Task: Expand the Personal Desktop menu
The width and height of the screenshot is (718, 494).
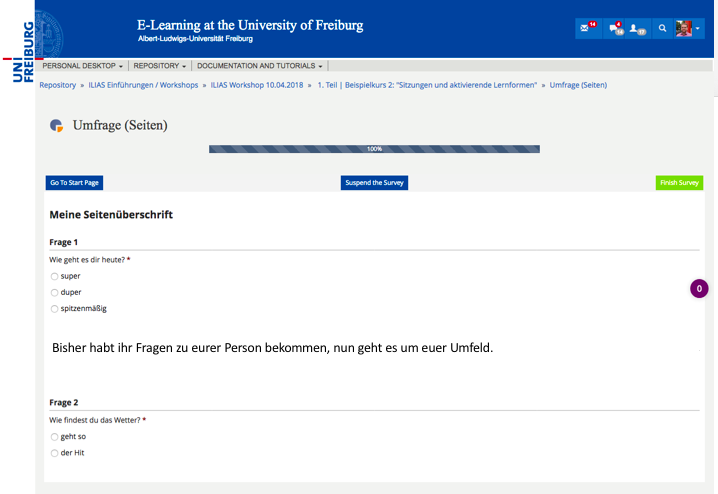Action: pos(82,66)
